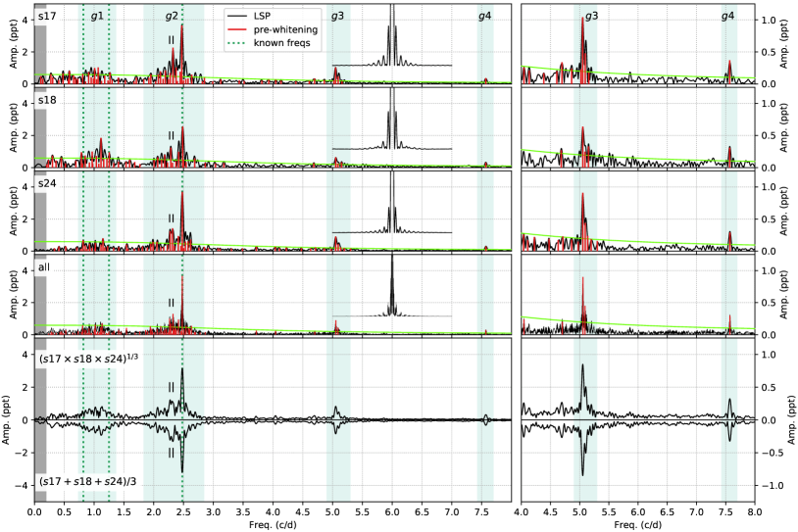
Task: Click the 'g4' label in the right zoomed panel
Action: tap(727, 17)
